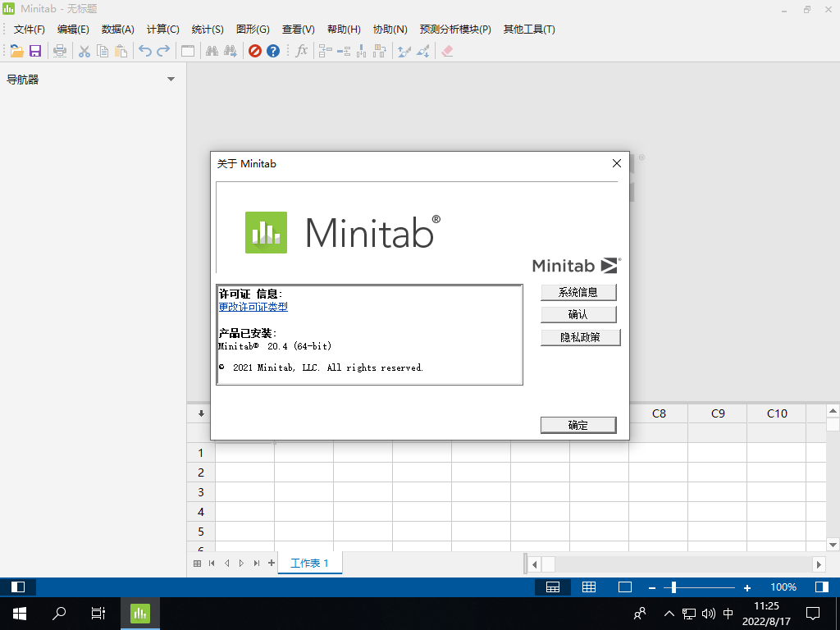Open a file with the folder toolbar icon
This screenshot has height=630, width=840.
click(x=16, y=51)
